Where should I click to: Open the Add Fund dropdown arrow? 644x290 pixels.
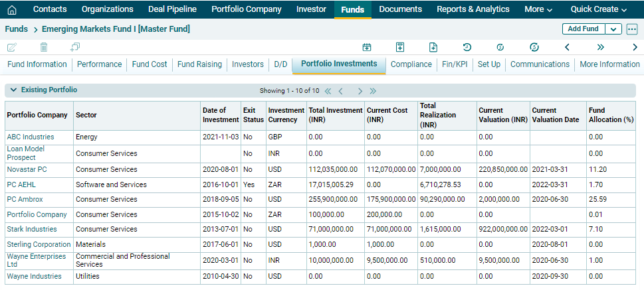613,29
